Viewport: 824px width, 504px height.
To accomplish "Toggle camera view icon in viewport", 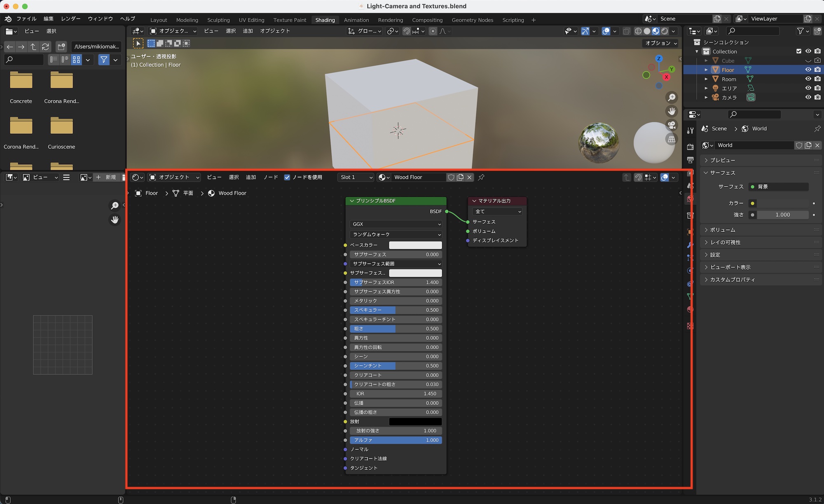I will coord(672,125).
